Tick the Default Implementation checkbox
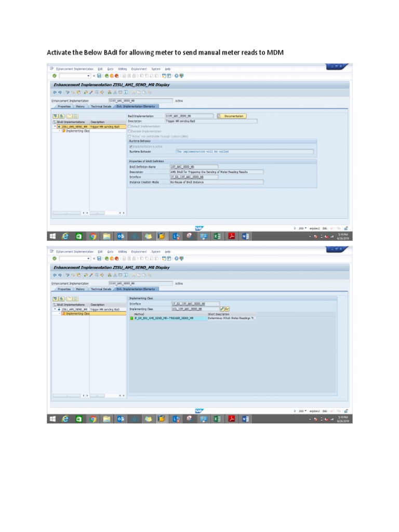Viewport: 399px width, 532px height. point(129,126)
